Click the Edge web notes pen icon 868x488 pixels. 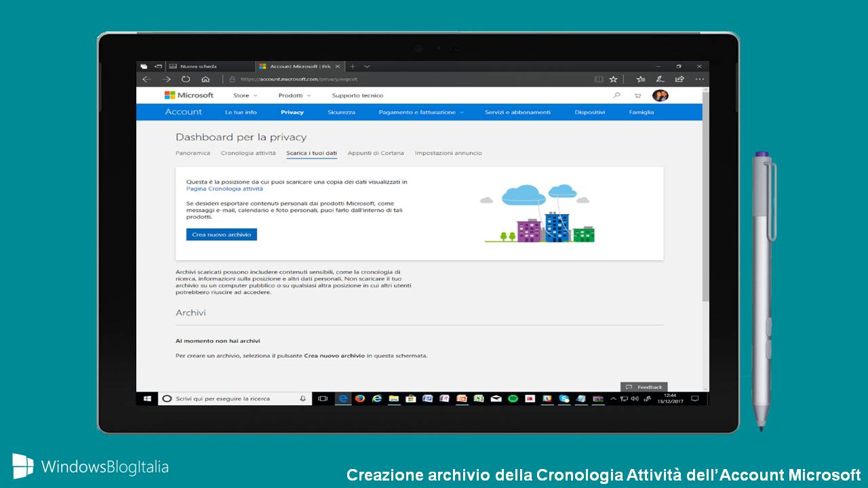coord(660,79)
